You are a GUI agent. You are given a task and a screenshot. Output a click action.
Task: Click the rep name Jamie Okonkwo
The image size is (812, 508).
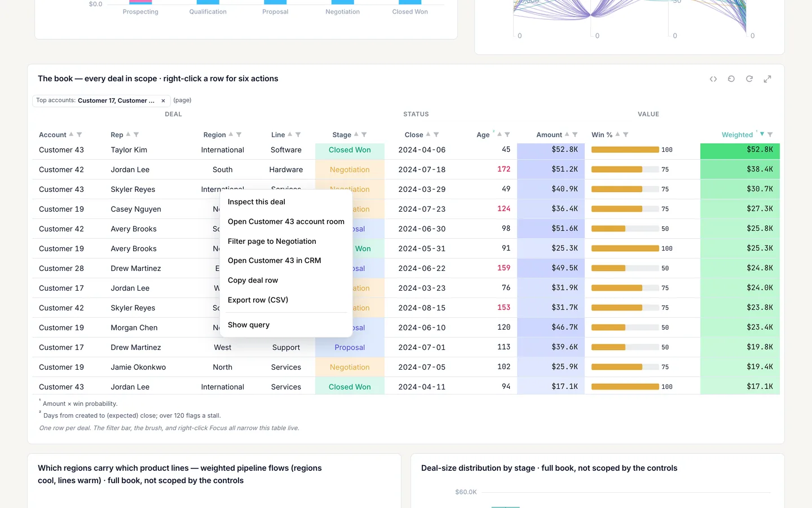pos(138,367)
